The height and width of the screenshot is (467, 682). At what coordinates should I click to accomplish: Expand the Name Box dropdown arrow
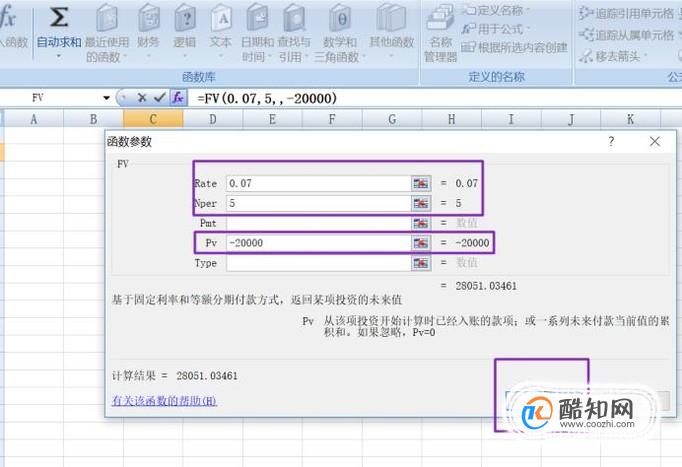(x=107, y=98)
